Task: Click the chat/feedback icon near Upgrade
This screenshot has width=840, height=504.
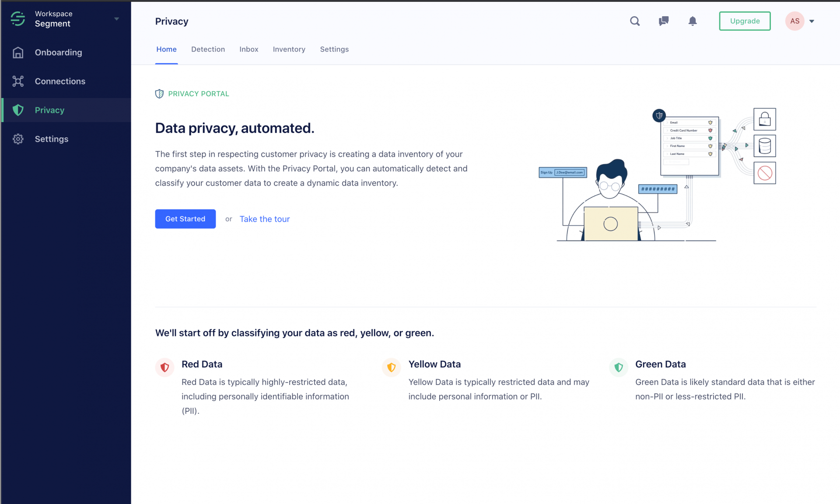Action: (x=663, y=21)
